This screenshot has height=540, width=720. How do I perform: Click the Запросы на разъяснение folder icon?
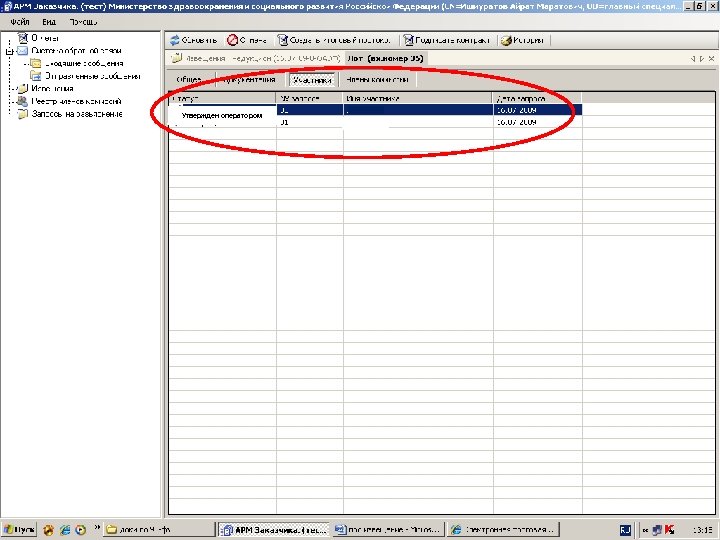(22, 114)
